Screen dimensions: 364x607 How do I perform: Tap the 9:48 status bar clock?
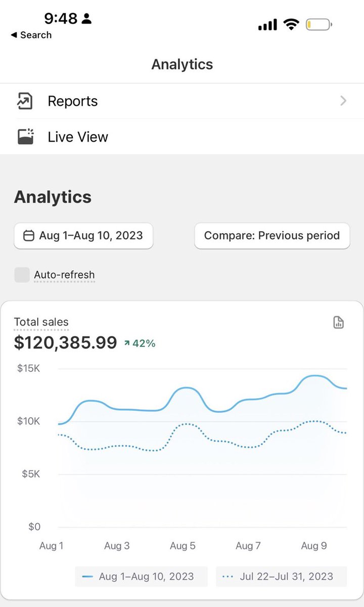61,18
